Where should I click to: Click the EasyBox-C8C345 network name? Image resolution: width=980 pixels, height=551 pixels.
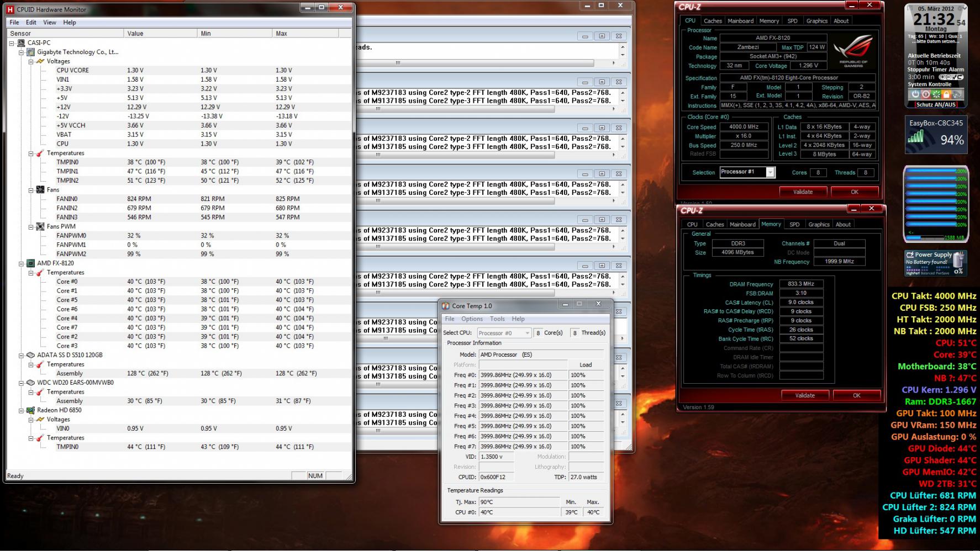click(x=936, y=123)
